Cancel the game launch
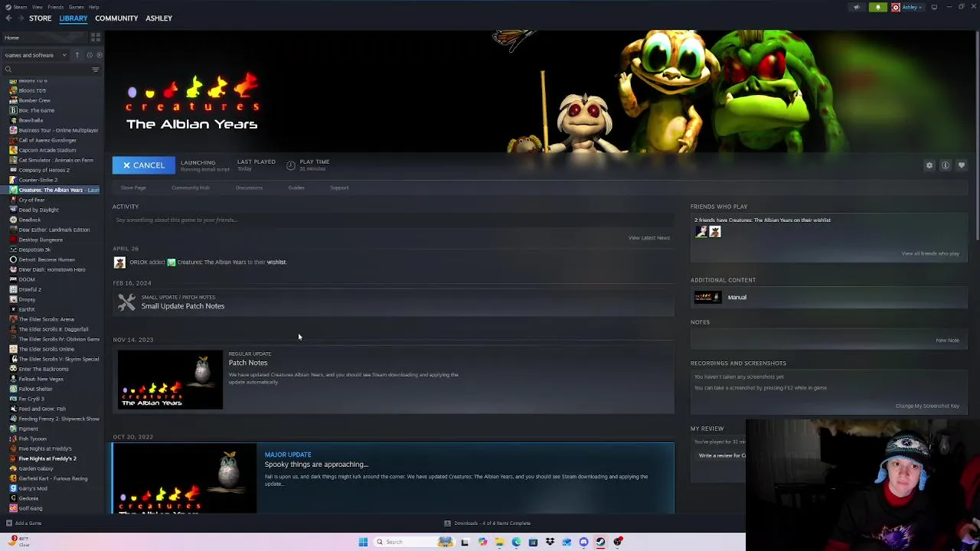This screenshot has width=980, height=551. (x=143, y=165)
